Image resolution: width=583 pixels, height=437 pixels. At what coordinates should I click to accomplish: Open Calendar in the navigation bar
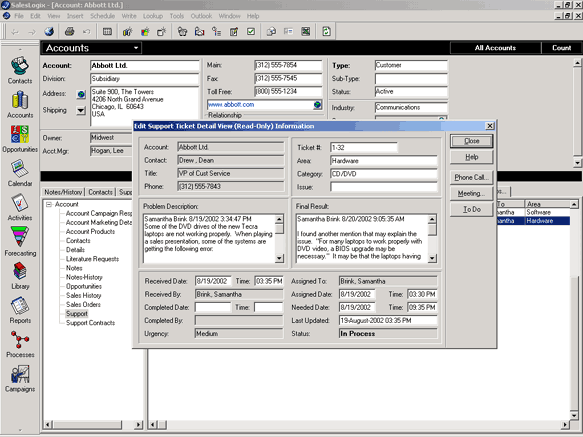coord(20,173)
